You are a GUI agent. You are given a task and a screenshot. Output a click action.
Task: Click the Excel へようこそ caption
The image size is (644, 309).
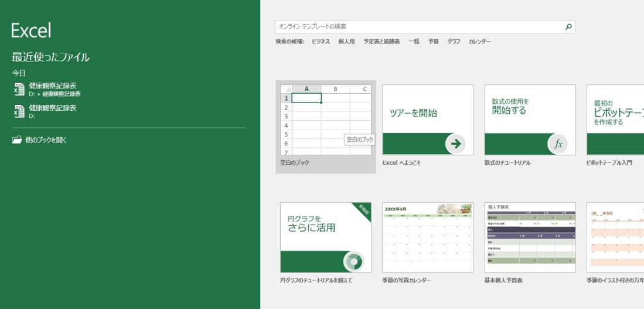pos(401,163)
